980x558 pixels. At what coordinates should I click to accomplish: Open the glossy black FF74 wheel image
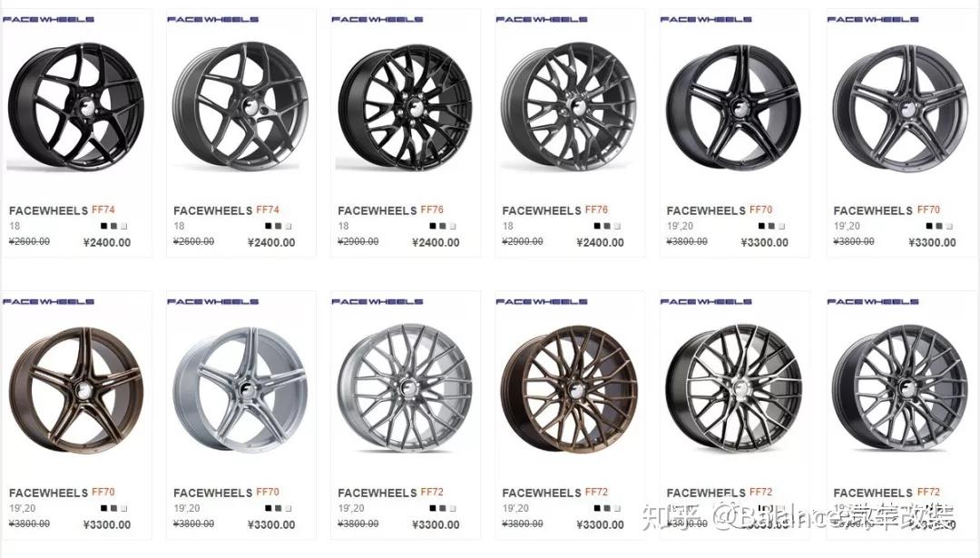(76, 107)
